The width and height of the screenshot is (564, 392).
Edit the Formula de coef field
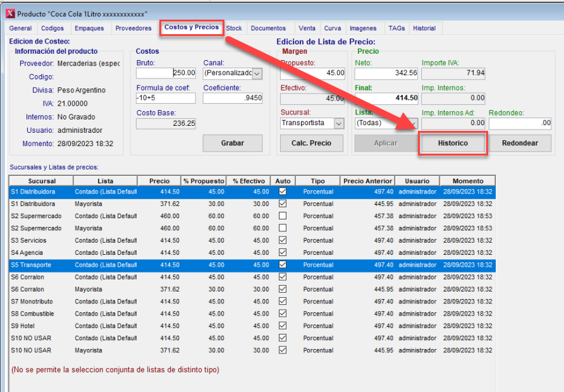click(x=166, y=98)
